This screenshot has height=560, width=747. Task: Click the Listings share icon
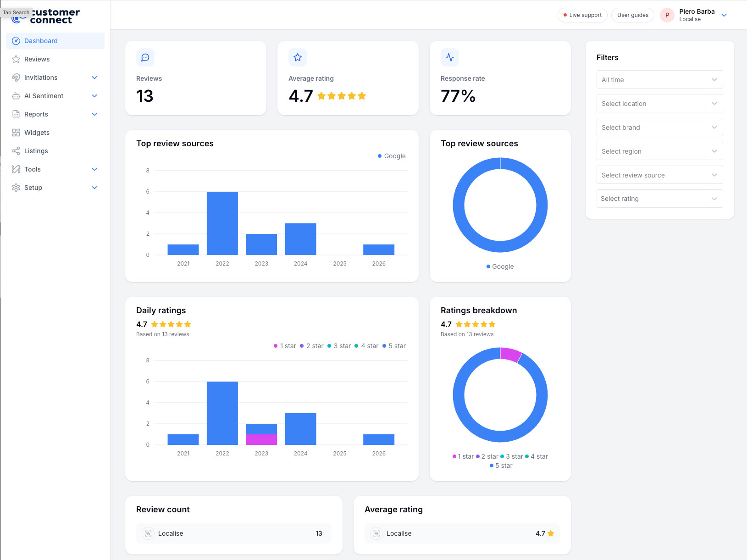16,151
